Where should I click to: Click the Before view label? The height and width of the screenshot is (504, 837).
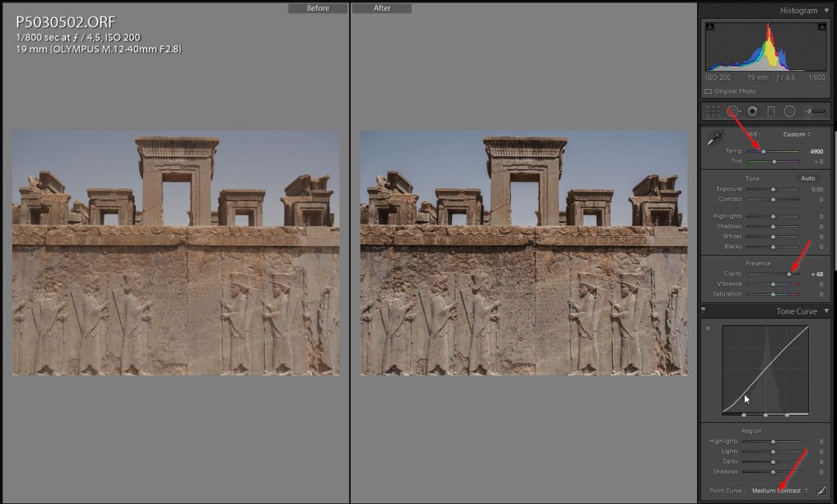coord(318,8)
